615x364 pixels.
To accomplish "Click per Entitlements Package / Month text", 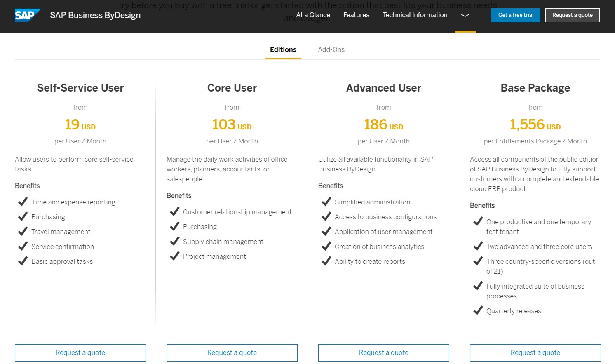I will point(535,141).
